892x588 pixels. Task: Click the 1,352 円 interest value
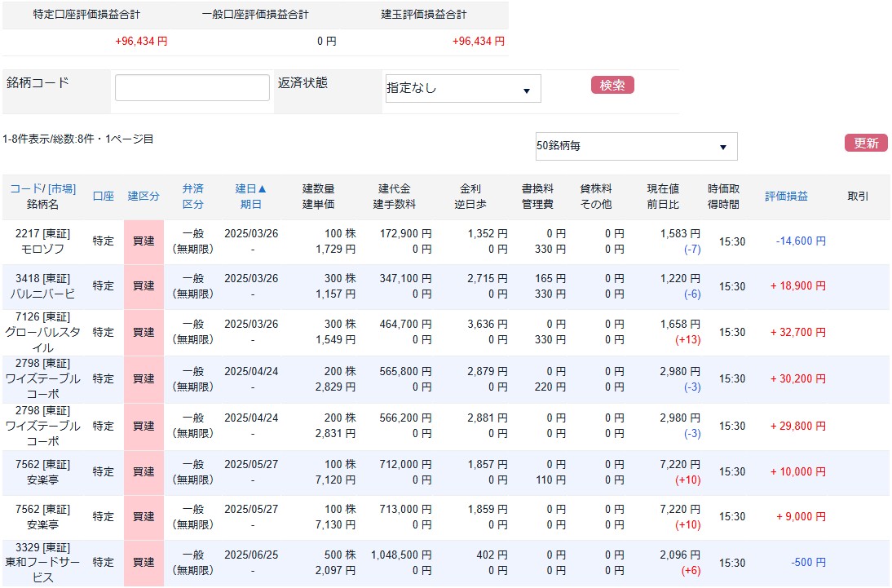488,234
